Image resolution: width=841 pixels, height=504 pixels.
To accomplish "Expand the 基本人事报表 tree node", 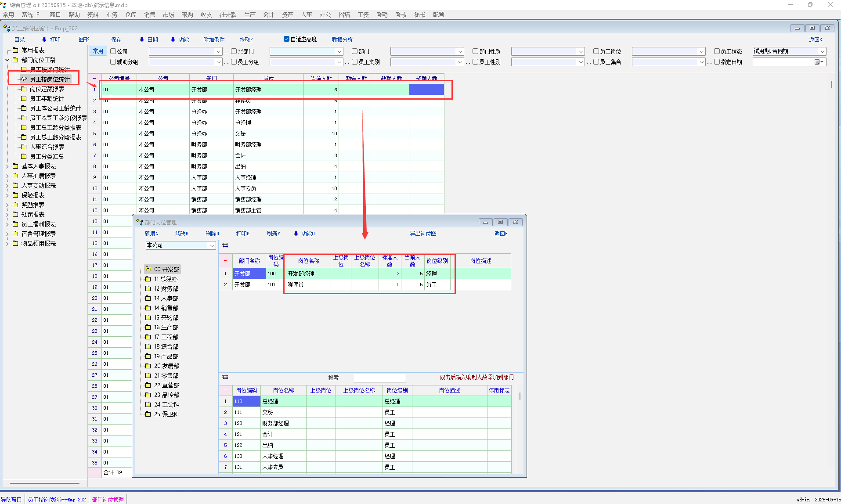I will tap(7, 166).
